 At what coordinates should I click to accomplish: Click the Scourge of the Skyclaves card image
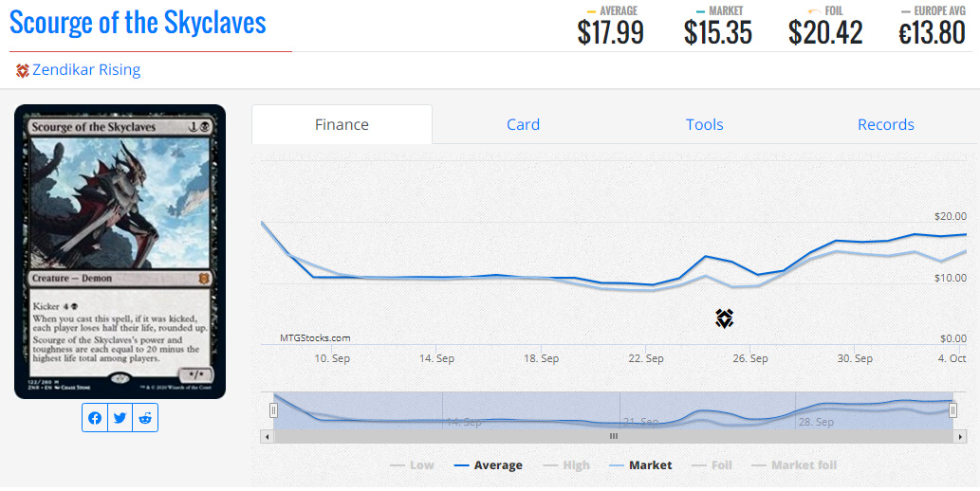120,251
